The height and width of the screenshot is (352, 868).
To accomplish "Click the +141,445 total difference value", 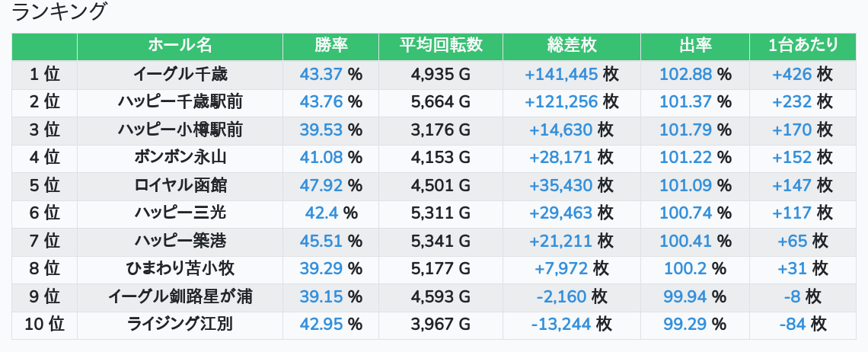I will click(561, 75).
